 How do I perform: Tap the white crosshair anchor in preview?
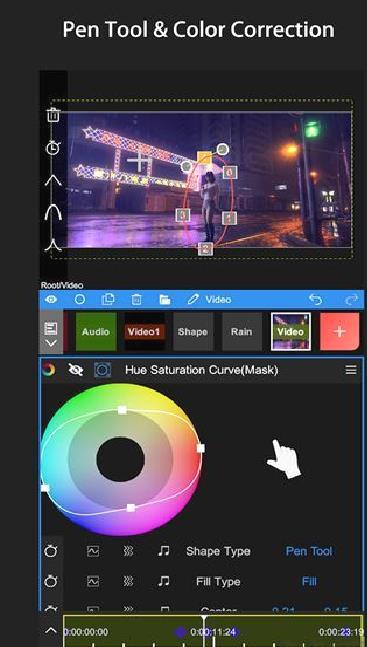pos(140,162)
